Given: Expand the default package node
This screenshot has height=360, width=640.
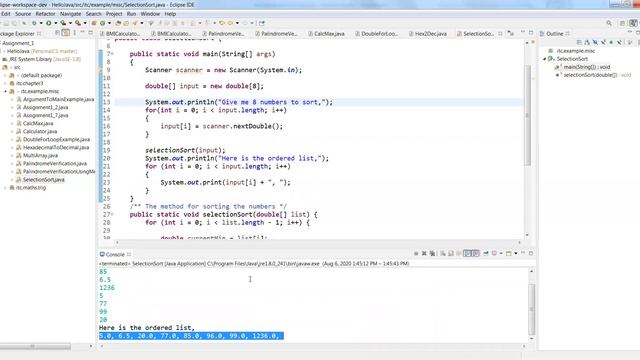Looking at the screenshot, I should click(5, 75).
